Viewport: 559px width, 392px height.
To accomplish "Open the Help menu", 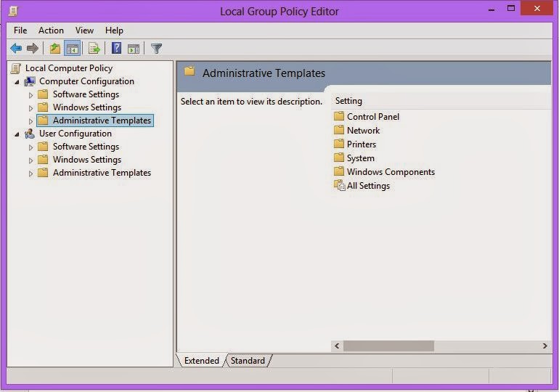I will (x=114, y=30).
